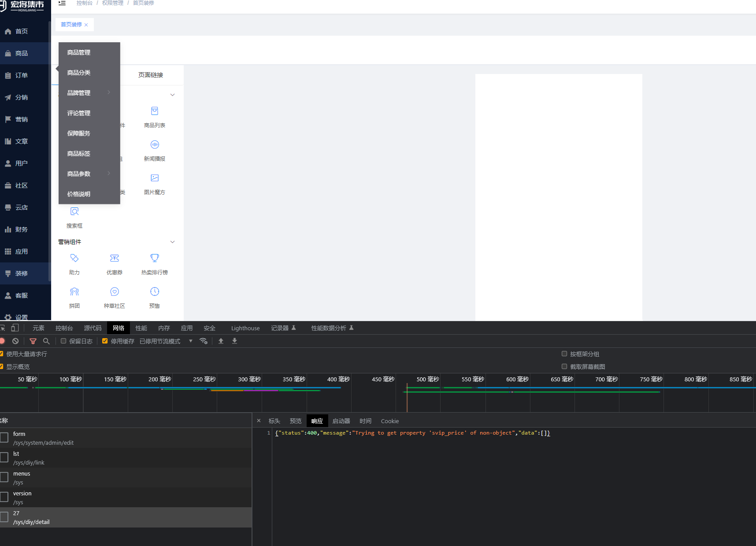Open 商品标签 from popup menu
756x546 pixels.
[x=89, y=154]
